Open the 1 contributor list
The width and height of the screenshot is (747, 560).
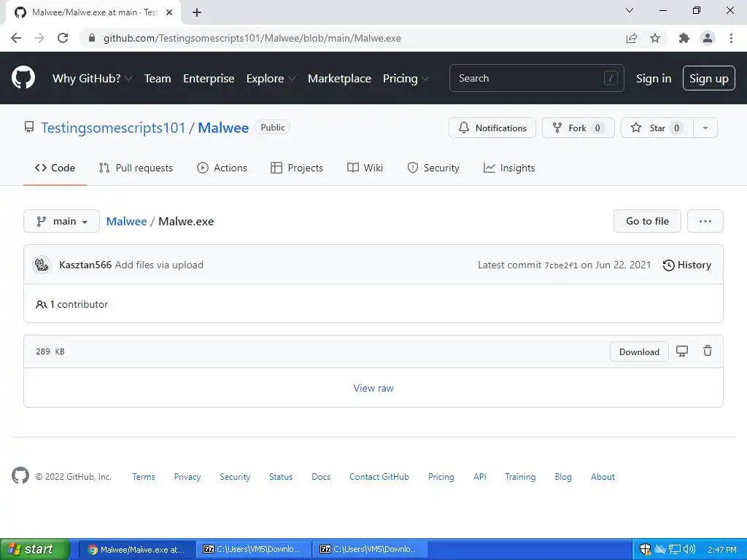click(x=72, y=304)
